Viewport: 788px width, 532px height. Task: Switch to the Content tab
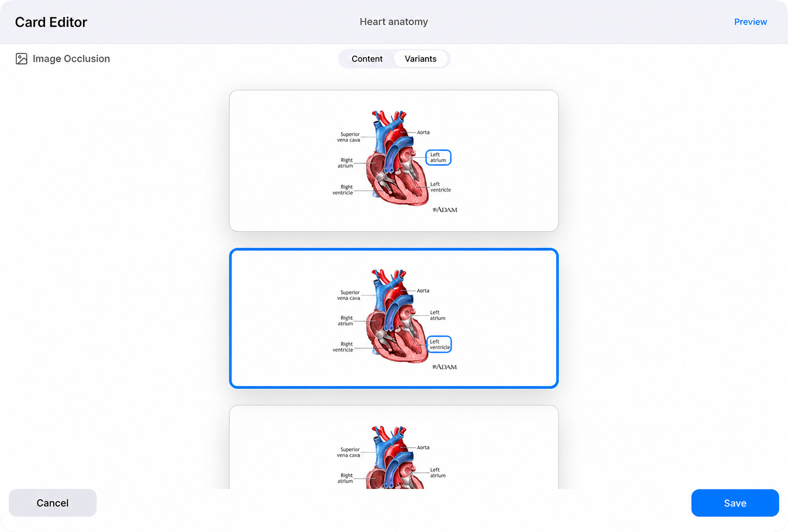(x=367, y=59)
